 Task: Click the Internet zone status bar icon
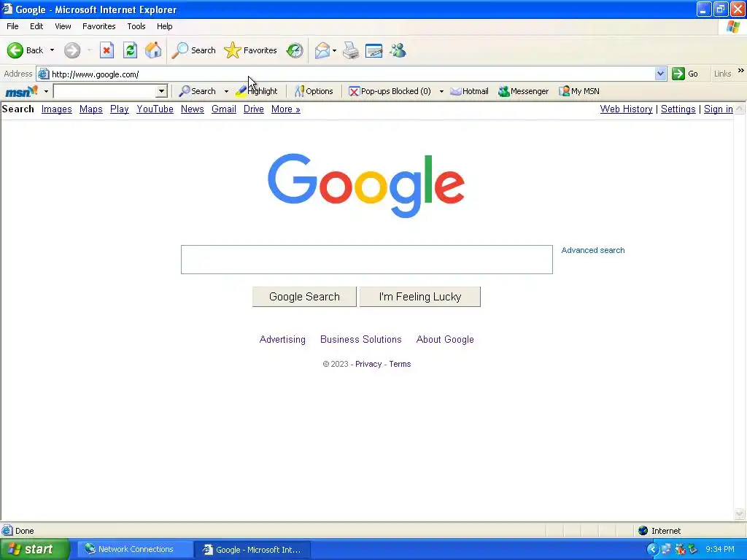click(x=643, y=531)
